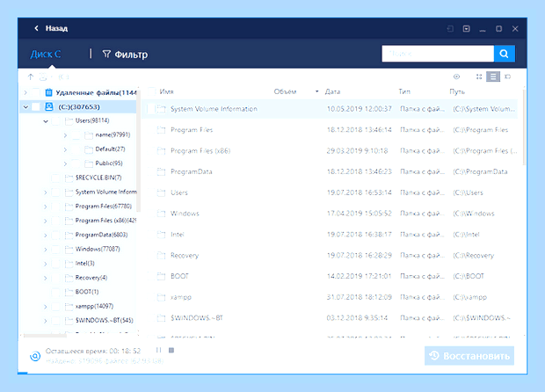Sort by the Объем column header
This screenshot has width=545, height=392.
pos(285,91)
